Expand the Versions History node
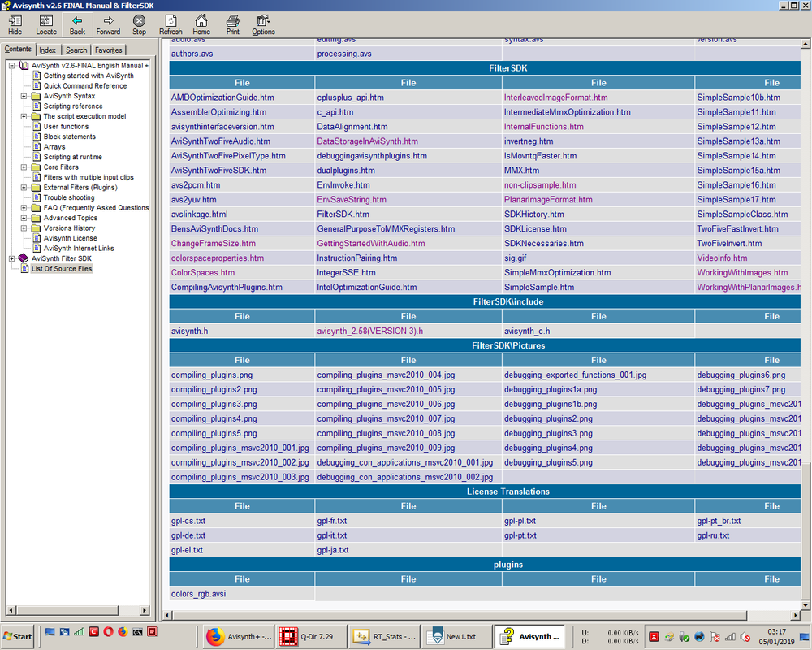 click(24, 228)
